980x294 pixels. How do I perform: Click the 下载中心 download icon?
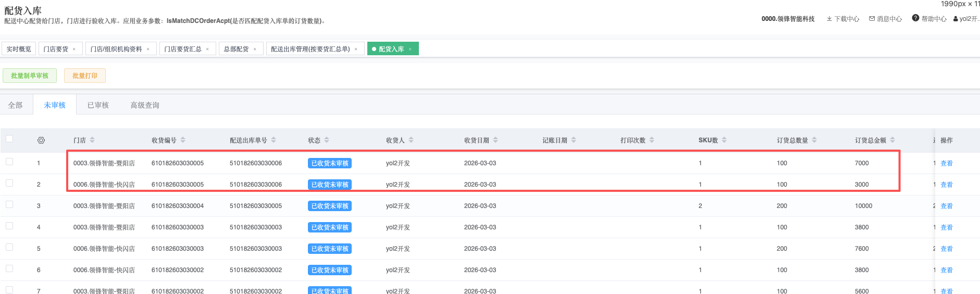[829, 19]
